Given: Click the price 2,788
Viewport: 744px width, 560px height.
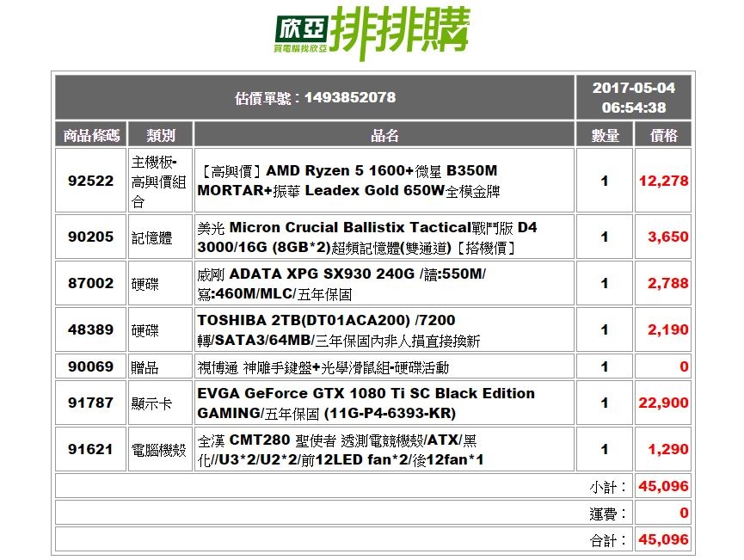Looking at the screenshot, I should click(668, 283).
